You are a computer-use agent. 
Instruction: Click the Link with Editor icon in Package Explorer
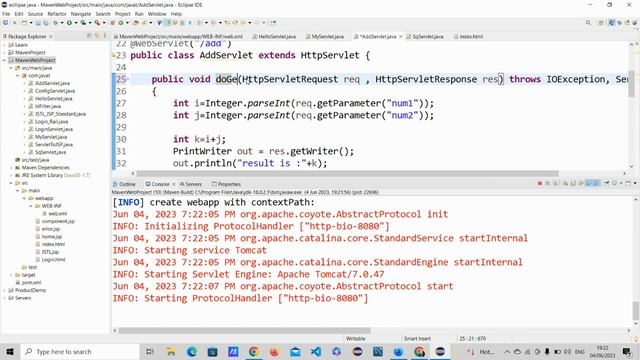pyautogui.click(x=97, y=36)
